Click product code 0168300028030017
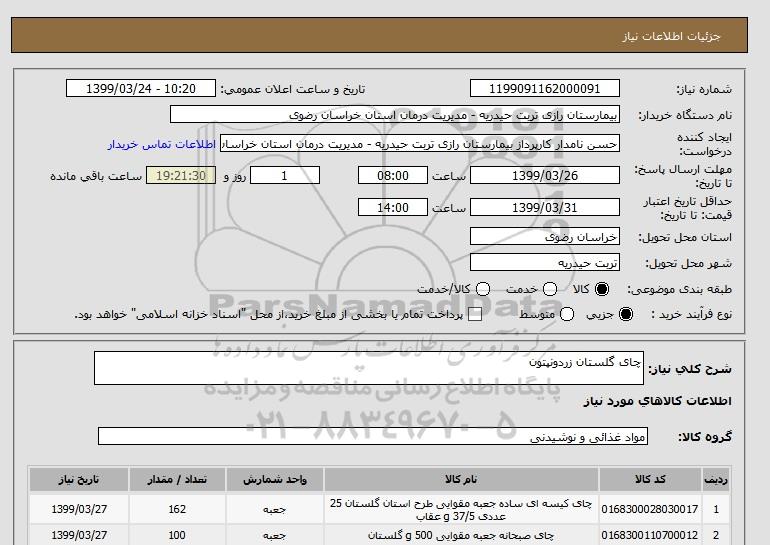This screenshot has height=545, width=770. pyautogui.click(x=650, y=509)
